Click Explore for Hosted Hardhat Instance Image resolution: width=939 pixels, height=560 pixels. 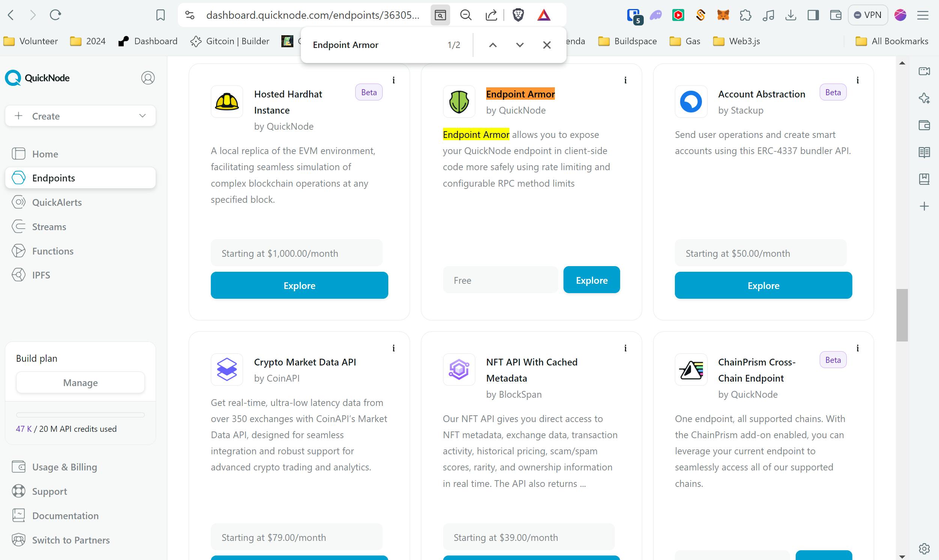pos(299,285)
